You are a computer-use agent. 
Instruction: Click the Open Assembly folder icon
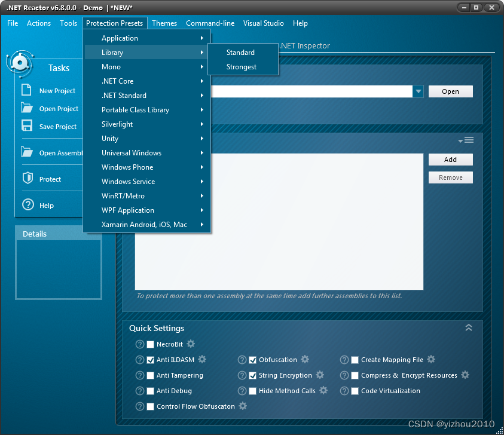coord(27,152)
